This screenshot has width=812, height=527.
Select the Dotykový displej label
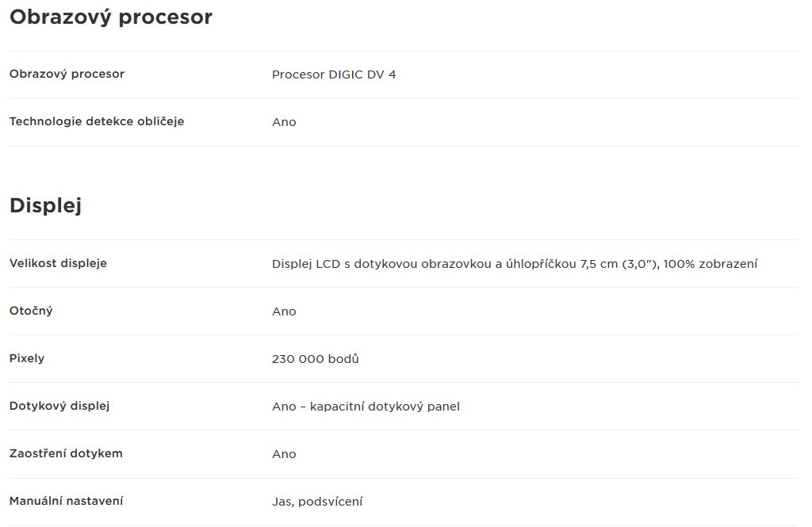(x=59, y=407)
